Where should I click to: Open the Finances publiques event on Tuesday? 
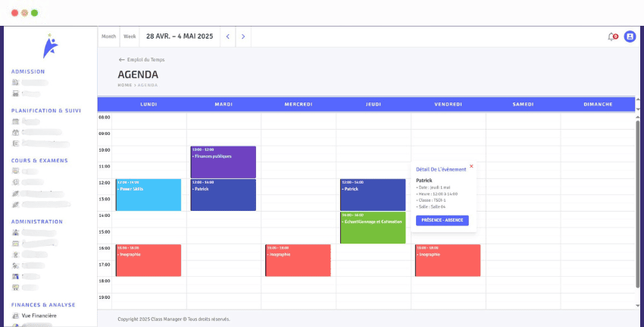223,162
